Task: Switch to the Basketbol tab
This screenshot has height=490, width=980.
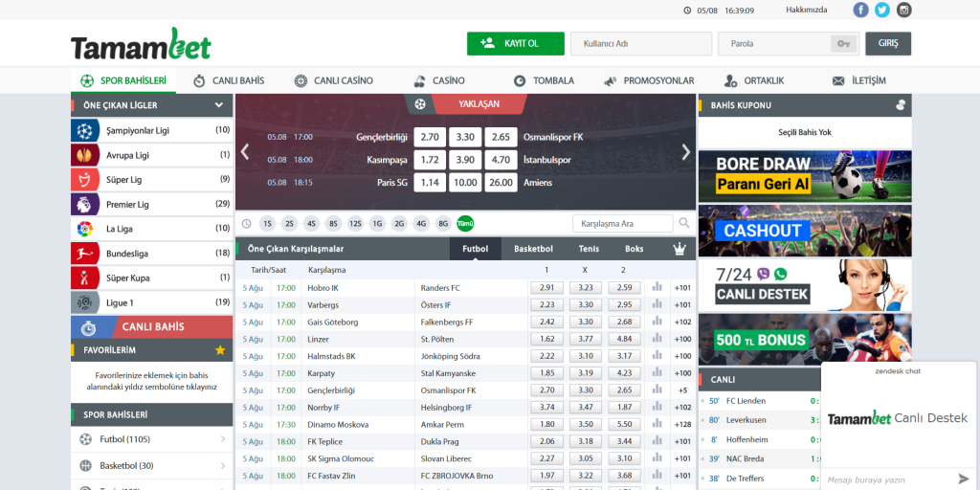Action: [533, 249]
